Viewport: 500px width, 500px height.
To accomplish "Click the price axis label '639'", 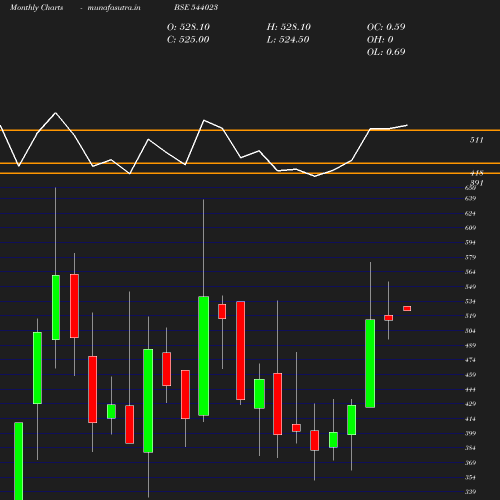I will click(470, 198).
